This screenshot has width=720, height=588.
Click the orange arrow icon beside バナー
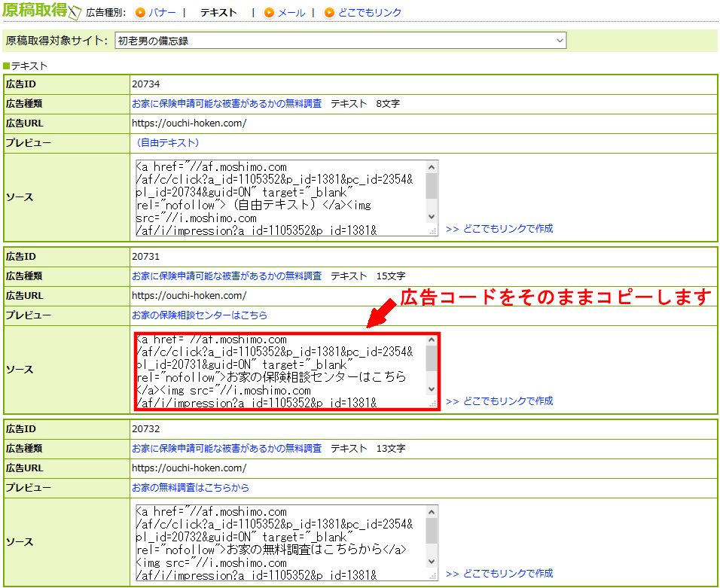tap(140, 13)
